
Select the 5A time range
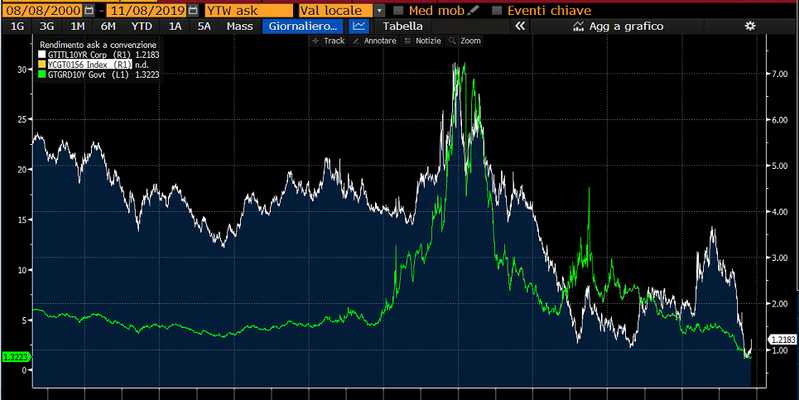click(204, 26)
